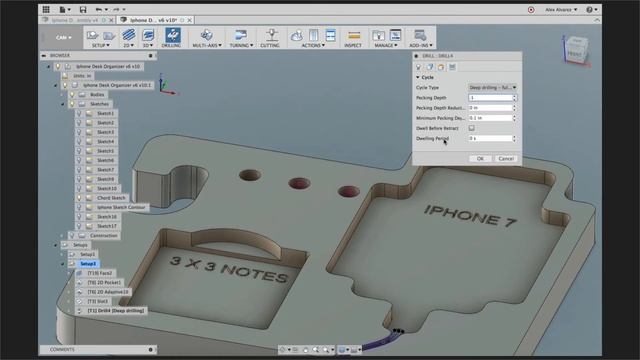Screen dimensions: 640x360
Task: Click the Turning icon
Action: click(241, 35)
